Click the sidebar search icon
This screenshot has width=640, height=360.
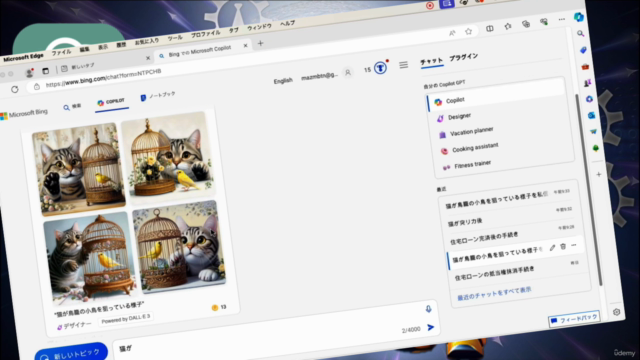click(x=580, y=34)
